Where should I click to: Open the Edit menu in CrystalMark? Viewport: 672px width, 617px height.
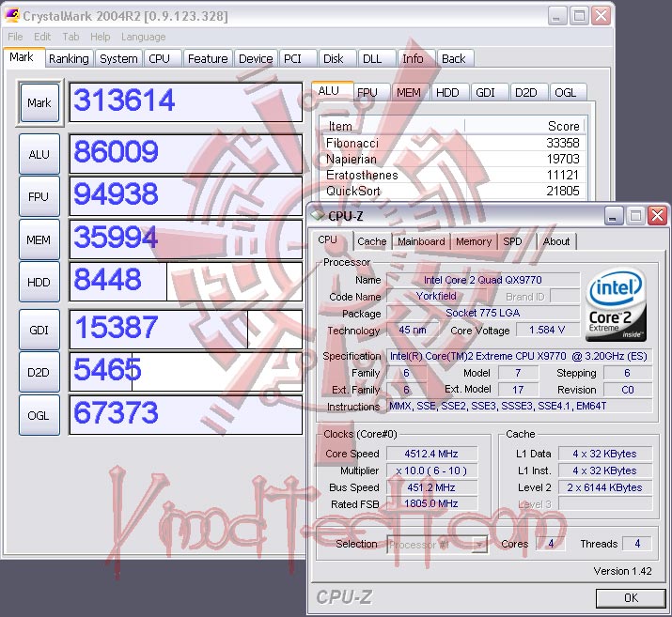(42, 37)
